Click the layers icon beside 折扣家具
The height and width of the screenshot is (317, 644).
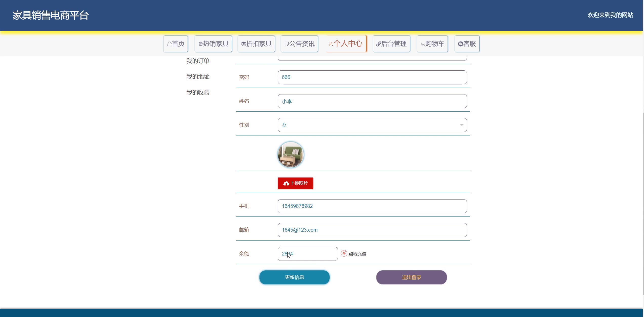[243, 44]
